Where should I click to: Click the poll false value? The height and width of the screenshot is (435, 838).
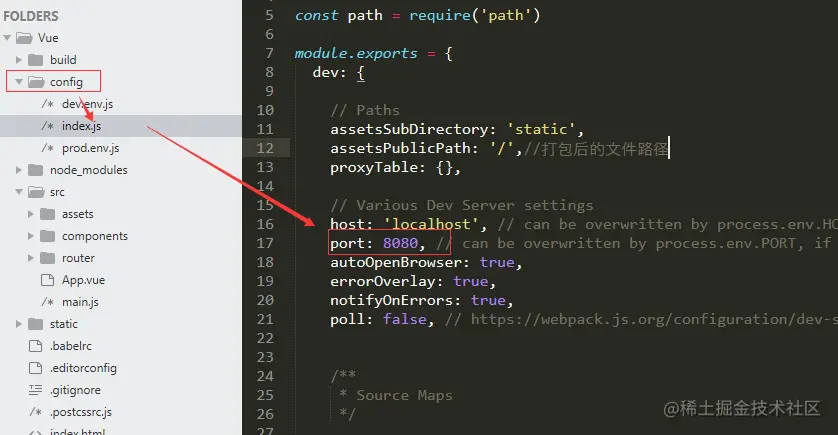(x=405, y=319)
